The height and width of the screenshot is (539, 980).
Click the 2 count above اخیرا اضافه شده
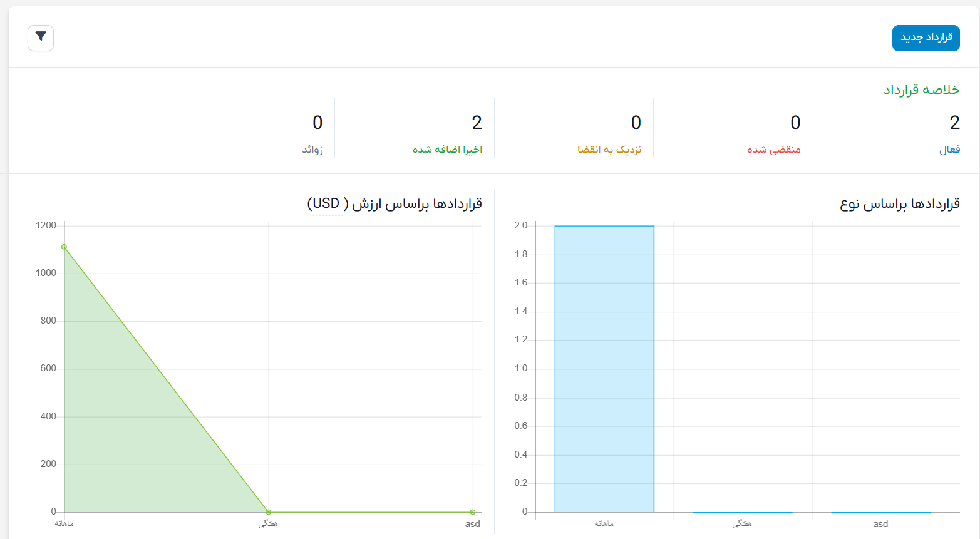477,123
